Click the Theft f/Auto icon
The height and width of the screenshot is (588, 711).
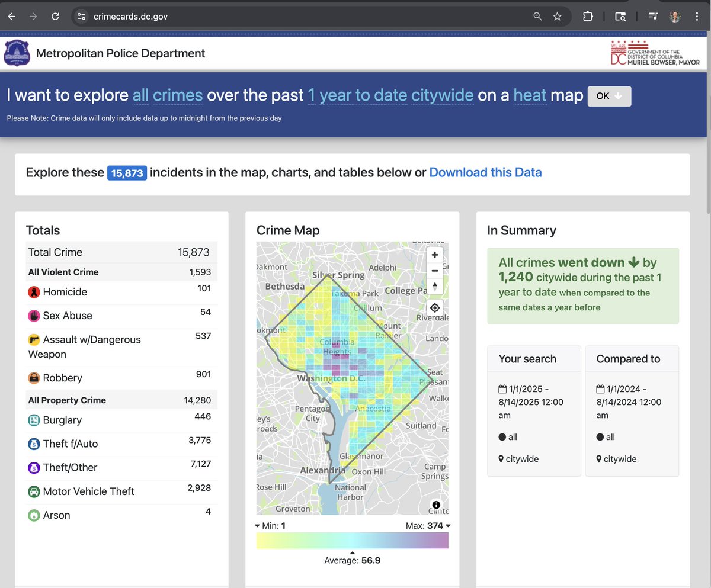pyautogui.click(x=34, y=444)
